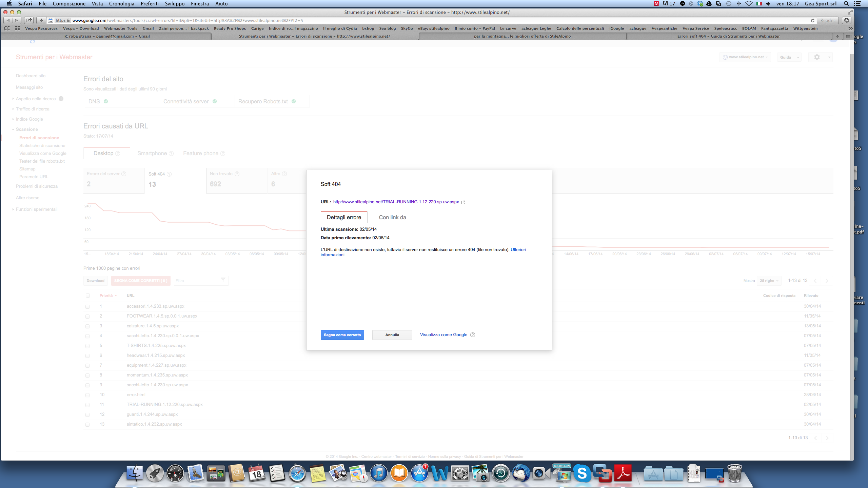Viewport: 868px width, 488px height.
Task: Open the Trash in the Dock
Action: [735, 473]
